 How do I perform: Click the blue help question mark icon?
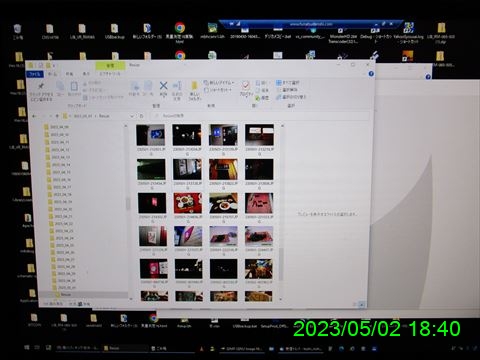click(x=371, y=74)
